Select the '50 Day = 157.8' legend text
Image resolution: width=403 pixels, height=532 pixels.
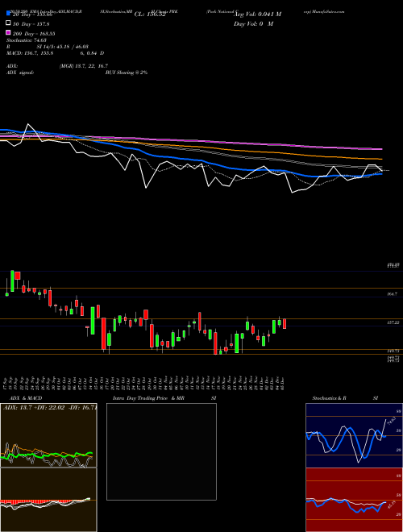coord(31,24)
